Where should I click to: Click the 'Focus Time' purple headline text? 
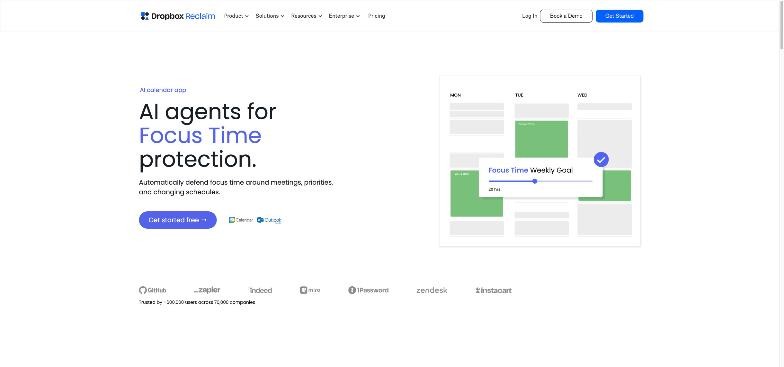click(200, 136)
